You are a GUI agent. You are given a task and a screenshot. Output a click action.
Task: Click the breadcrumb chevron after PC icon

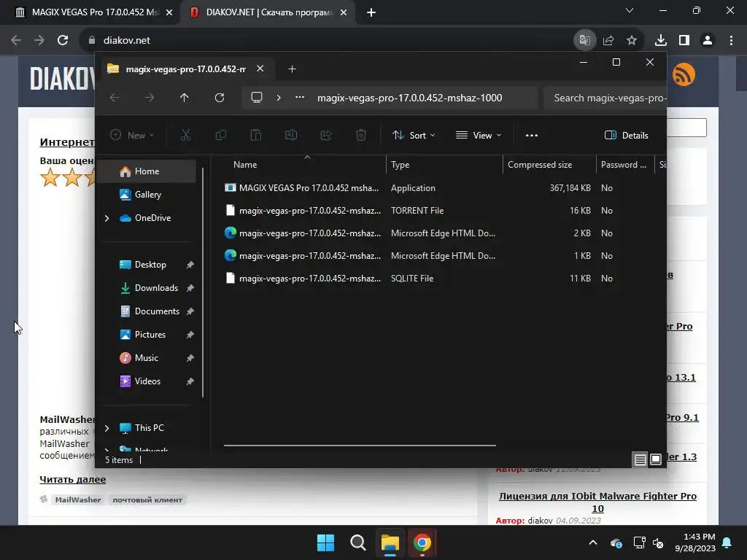(279, 98)
